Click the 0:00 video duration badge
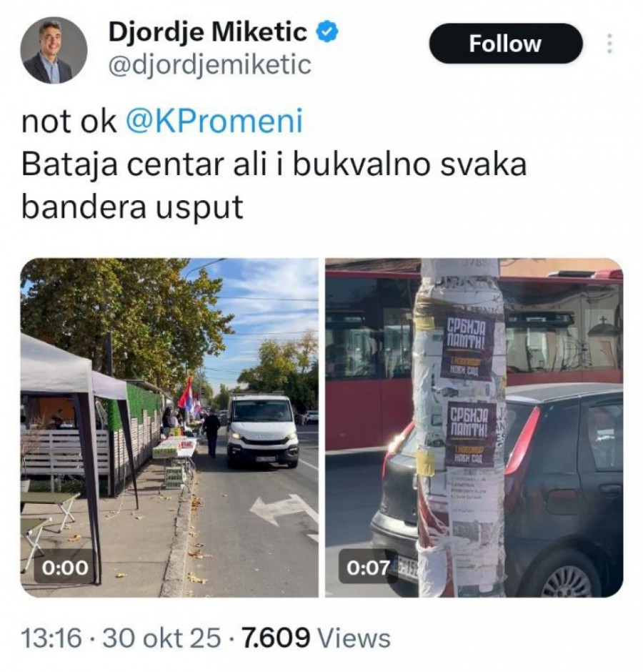 (65, 568)
